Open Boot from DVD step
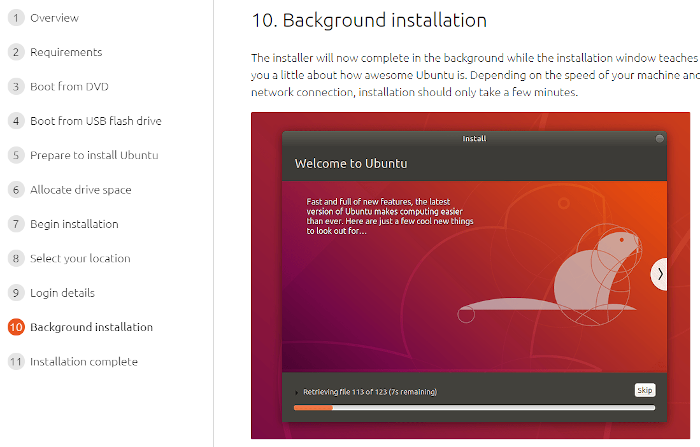Image resolution: width=700 pixels, height=447 pixels. tap(69, 87)
